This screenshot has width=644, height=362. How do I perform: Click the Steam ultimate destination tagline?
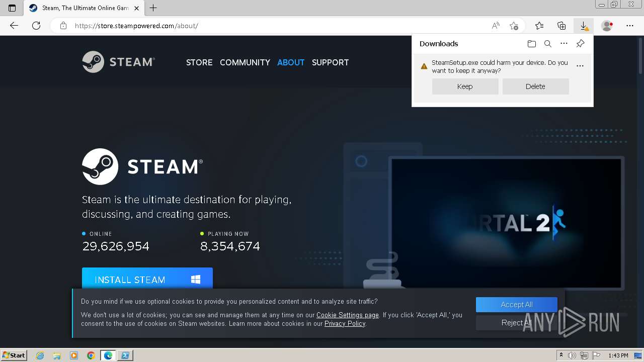pyautogui.click(x=187, y=207)
